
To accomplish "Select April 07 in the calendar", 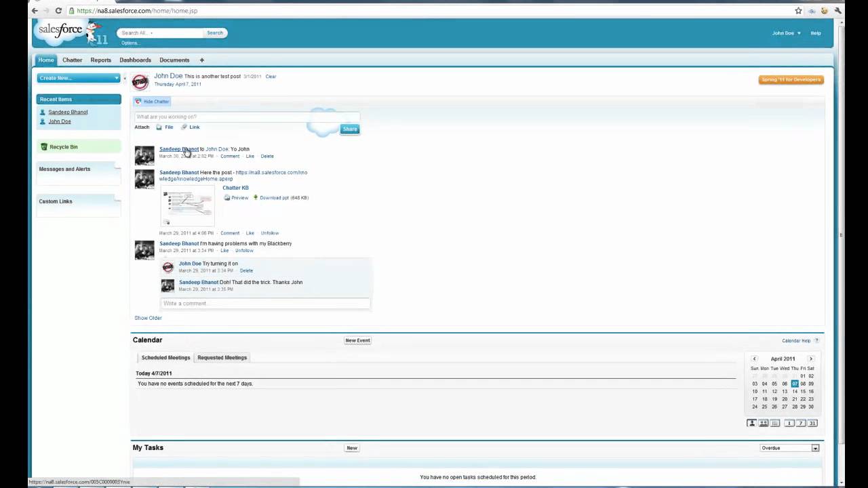I will point(795,384).
